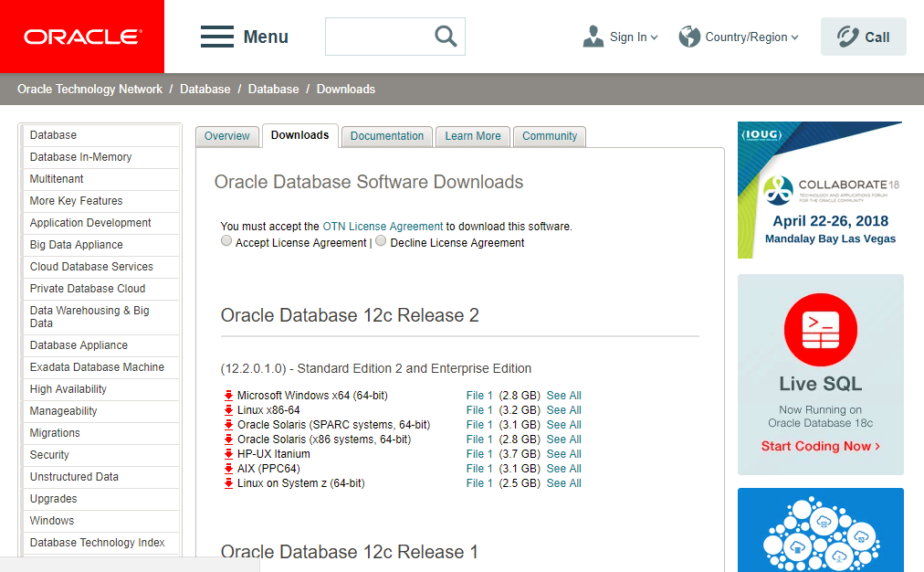Open Database Appliance sidebar item
The image size is (924, 572).
(x=100, y=345)
